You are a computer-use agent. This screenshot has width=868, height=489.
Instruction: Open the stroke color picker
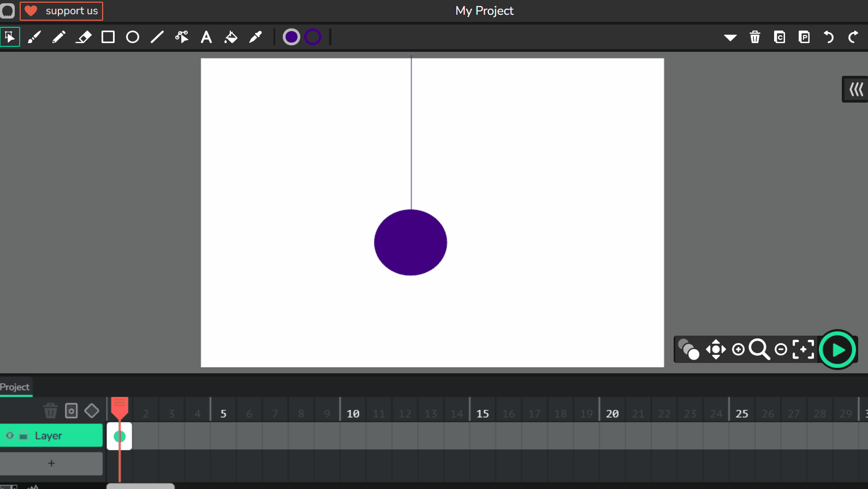313,37
